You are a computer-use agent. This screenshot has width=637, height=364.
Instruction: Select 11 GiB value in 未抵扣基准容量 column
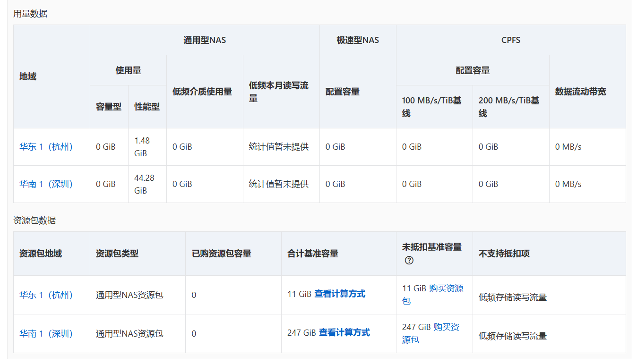pos(414,288)
